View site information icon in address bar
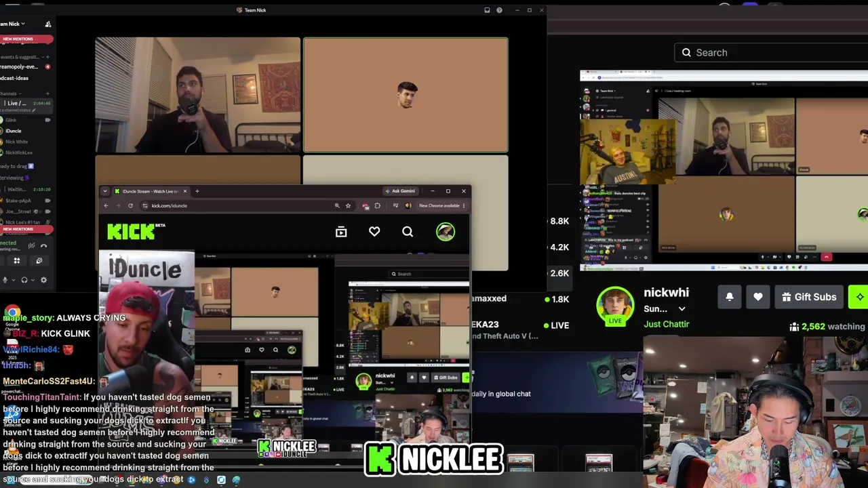 tap(144, 205)
